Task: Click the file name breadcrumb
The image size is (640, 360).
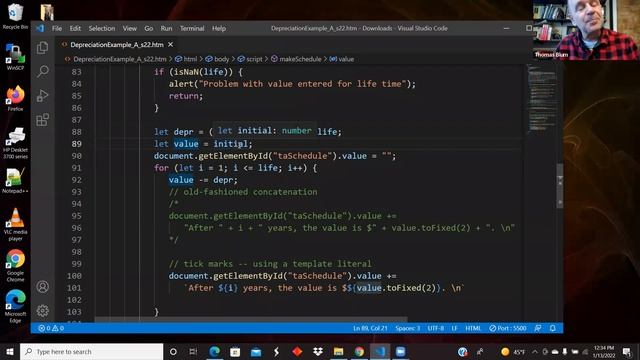Action: pos(116,59)
